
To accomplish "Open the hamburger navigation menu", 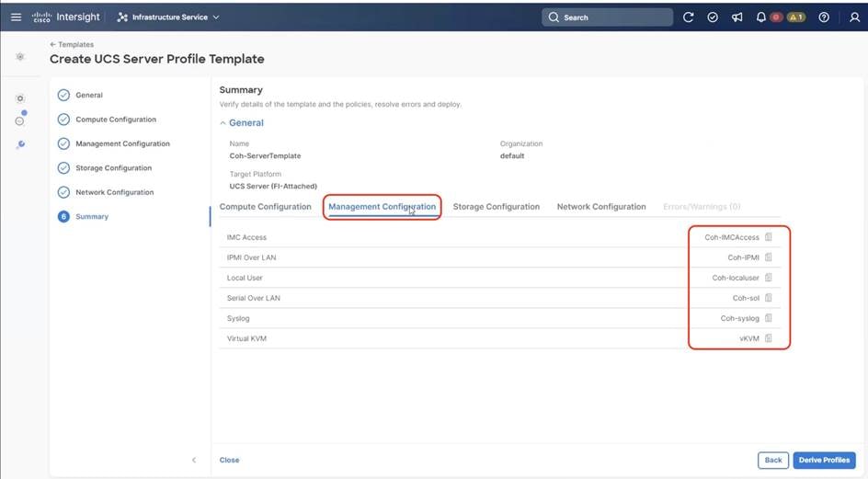I will coord(16,17).
